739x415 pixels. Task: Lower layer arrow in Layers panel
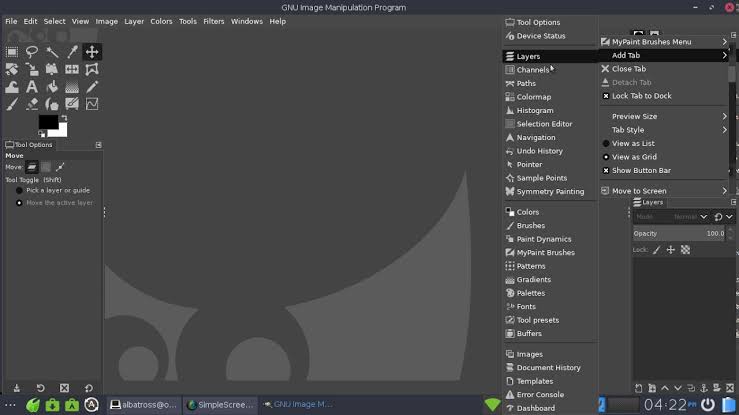[678, 388]
